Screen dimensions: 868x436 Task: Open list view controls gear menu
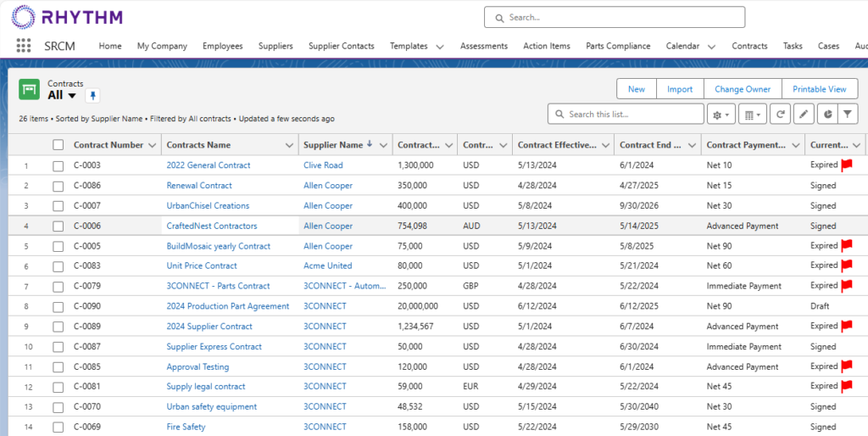coord(721,115)
